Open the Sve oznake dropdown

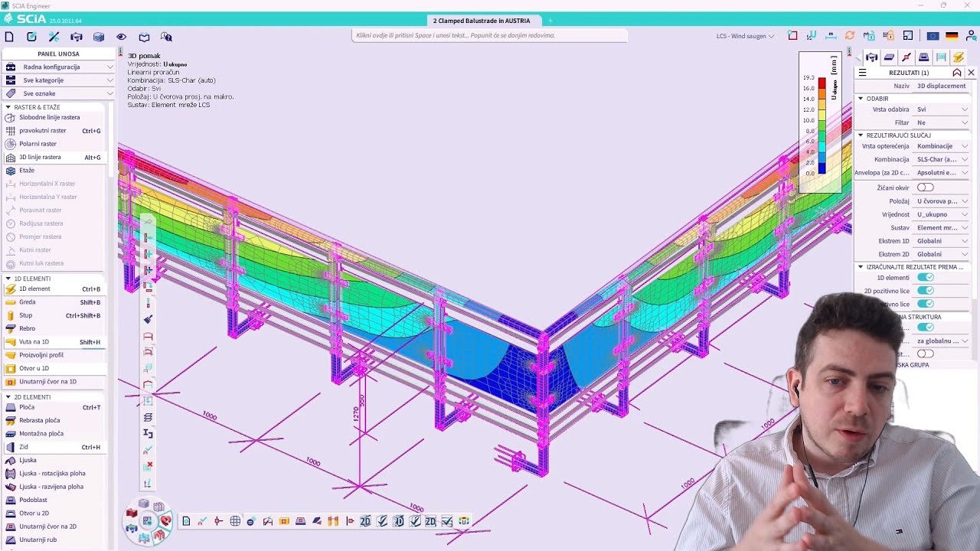click(x=60, y=93)
